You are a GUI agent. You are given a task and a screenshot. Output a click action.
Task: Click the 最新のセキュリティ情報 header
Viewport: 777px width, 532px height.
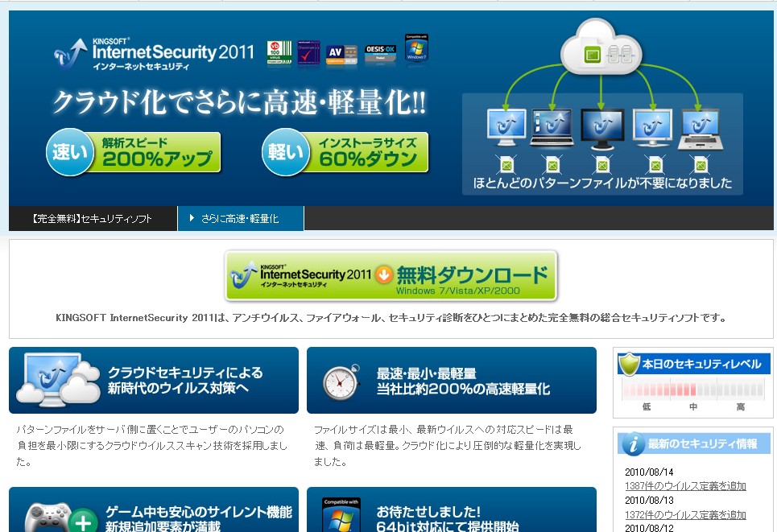point(694,443)
